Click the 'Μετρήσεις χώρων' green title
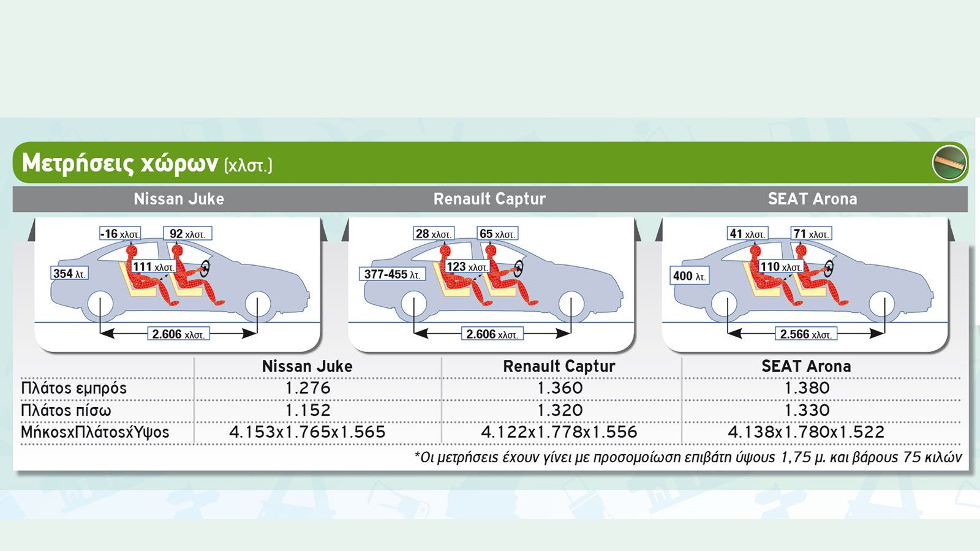Screen dimensions: 980x551 tap(120, 163)
